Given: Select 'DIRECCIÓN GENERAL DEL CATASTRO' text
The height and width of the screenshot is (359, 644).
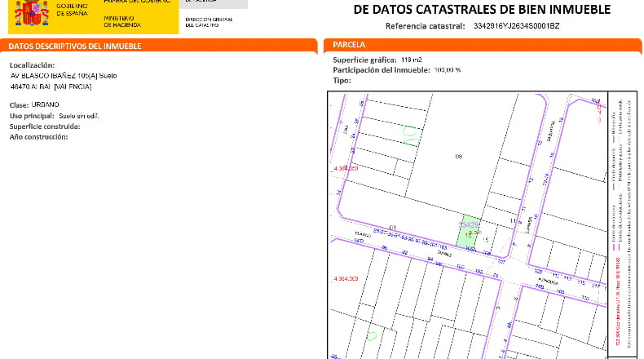Looking at the screenshot, I should (x=209, y=22).
